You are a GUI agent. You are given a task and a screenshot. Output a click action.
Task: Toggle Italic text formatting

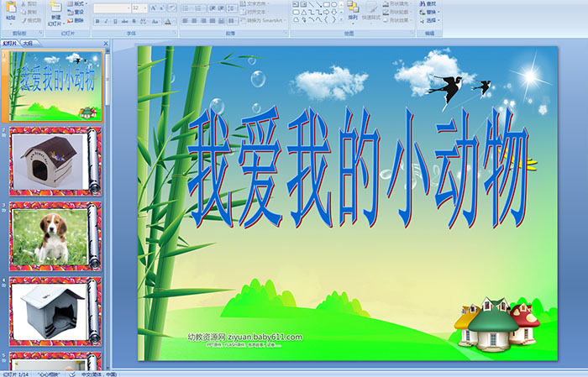click(107, 21)
